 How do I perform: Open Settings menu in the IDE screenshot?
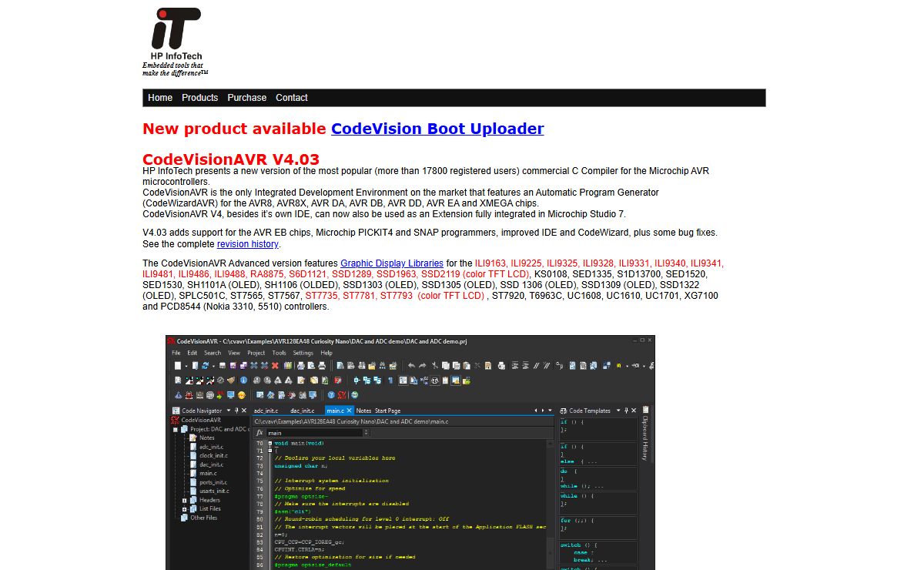click(303, 353)
